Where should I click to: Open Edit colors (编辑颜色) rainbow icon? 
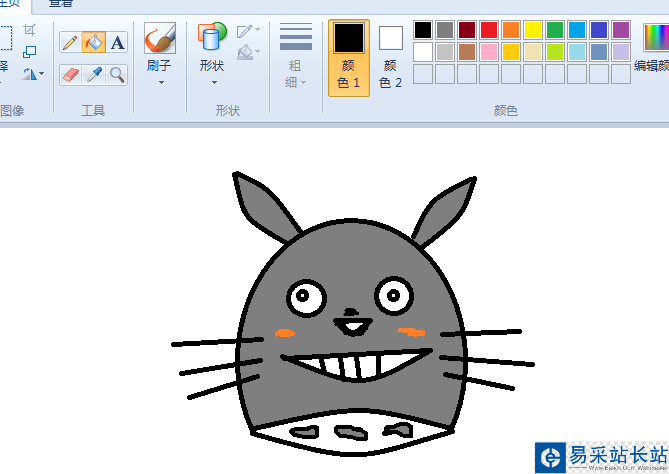pyautogui.click(x=657, y=37)
